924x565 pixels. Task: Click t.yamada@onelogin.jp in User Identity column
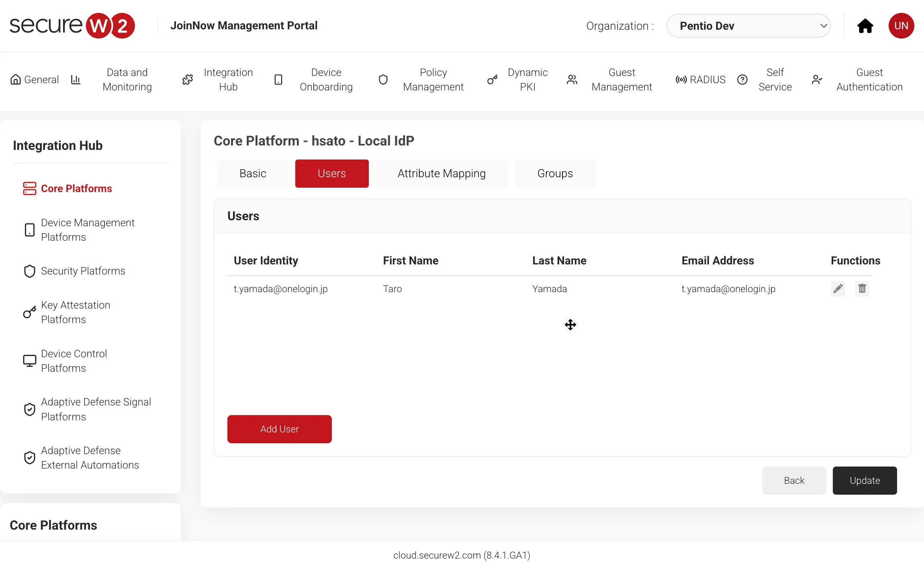(281, 289)
